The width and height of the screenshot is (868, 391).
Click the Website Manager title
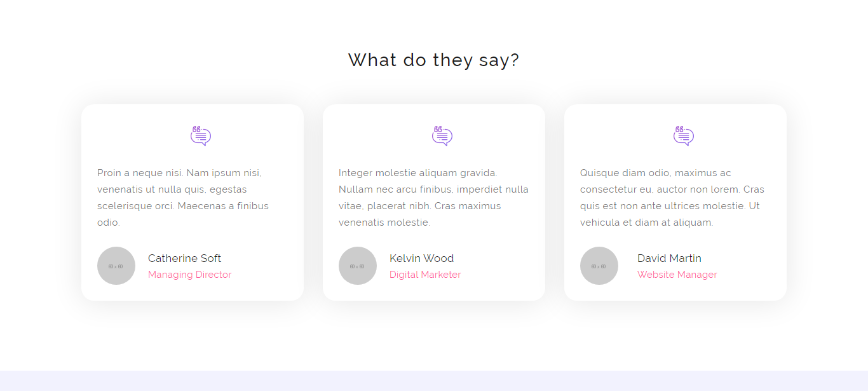point(677,275)
